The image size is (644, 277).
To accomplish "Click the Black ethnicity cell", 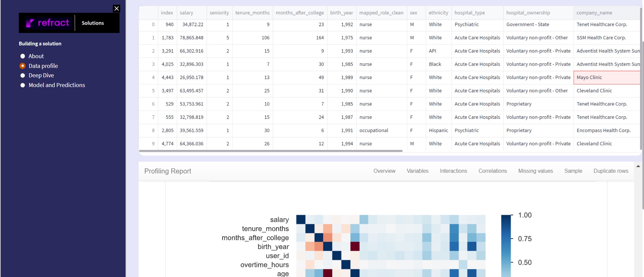I will [x=439, y=64].
